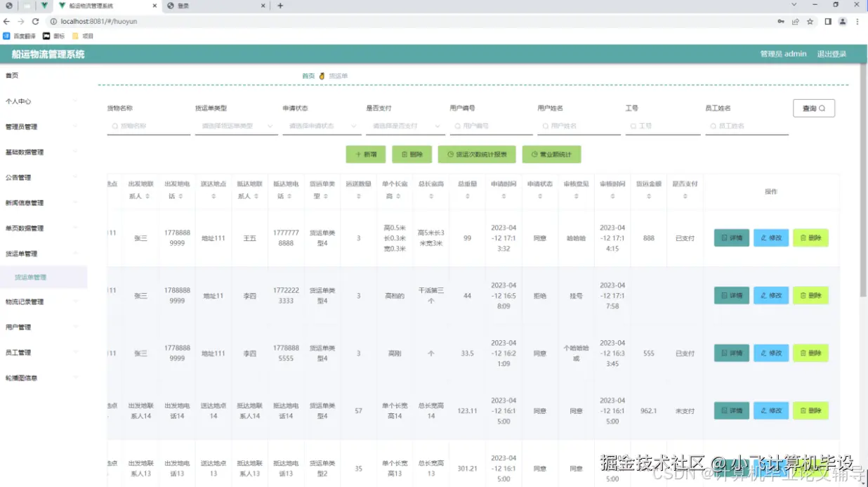Screen dimensions: 868x487
Task: Sort table by 申请状态 column header
Action: (x=539, y=197)
